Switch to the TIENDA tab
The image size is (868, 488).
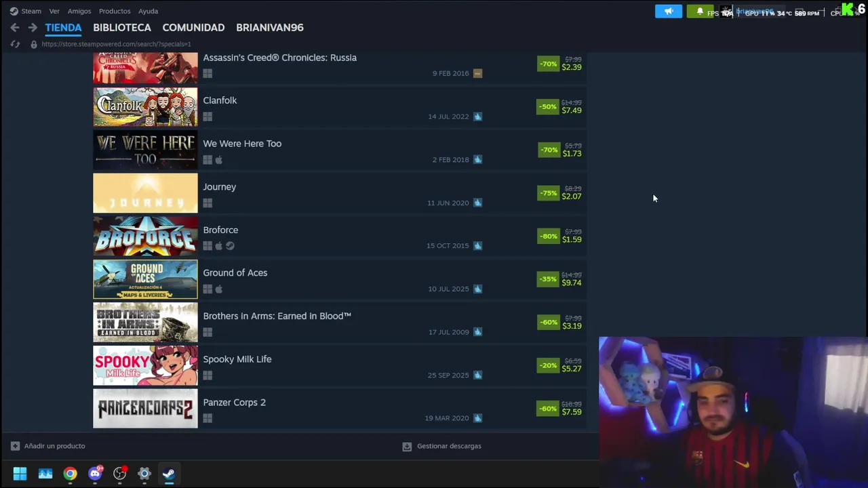[63, 28]
